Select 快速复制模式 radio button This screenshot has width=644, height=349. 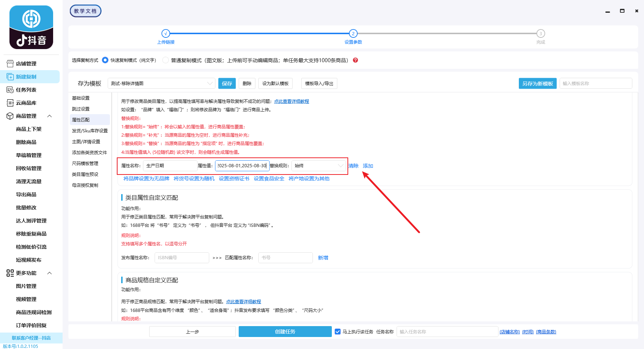(105, 60)
